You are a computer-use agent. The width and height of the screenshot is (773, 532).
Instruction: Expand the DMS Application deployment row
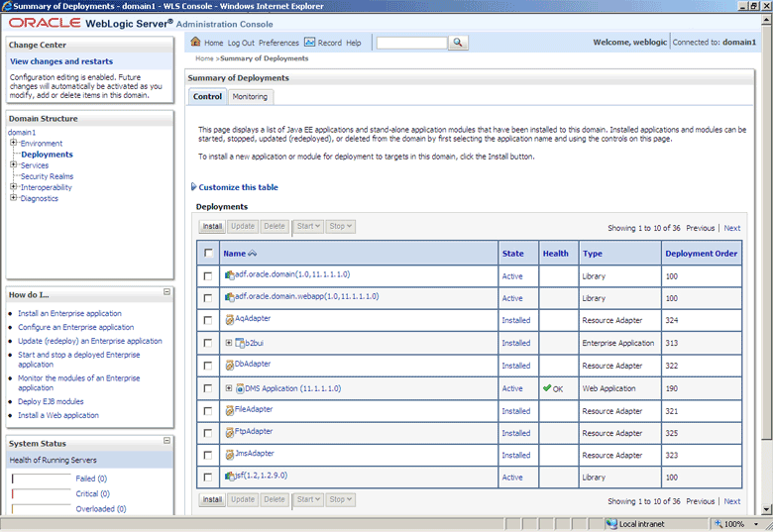(x=229, y=388)
